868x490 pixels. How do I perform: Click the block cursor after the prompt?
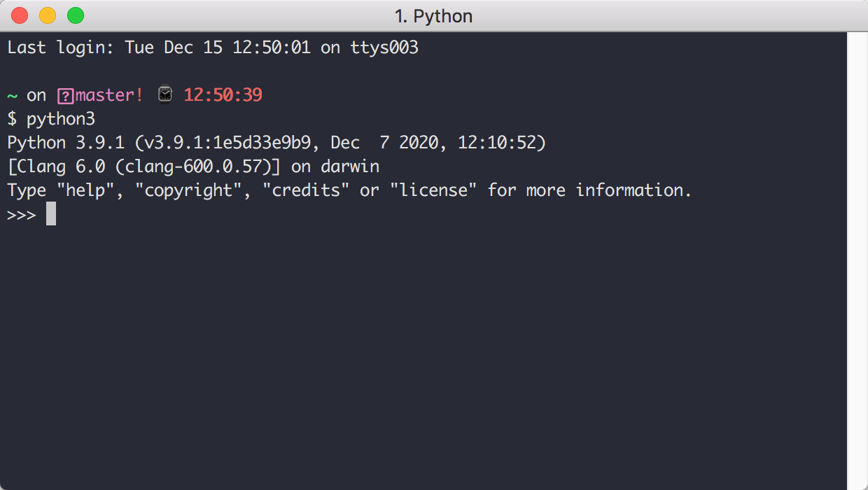tap(51, 214)
